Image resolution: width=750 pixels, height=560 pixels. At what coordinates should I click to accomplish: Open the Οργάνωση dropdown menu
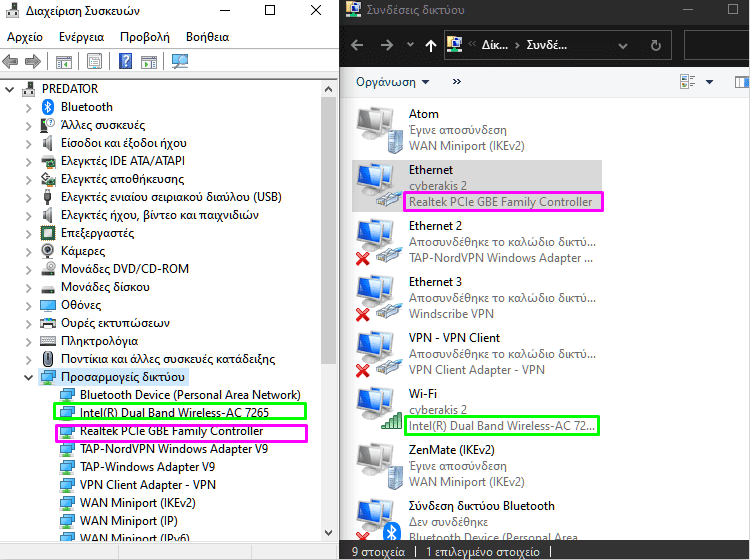coord(393,82)
